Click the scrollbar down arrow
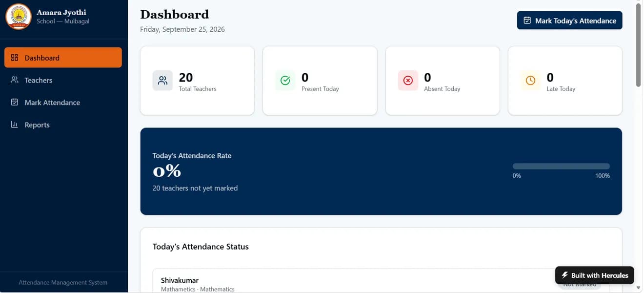The image size is (644, 293). 638,289
